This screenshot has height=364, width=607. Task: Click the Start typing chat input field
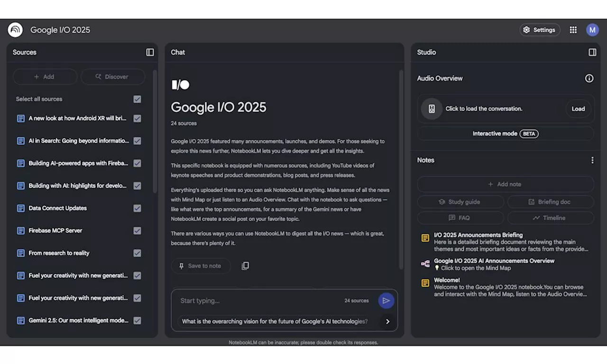(x=261, y=300)
